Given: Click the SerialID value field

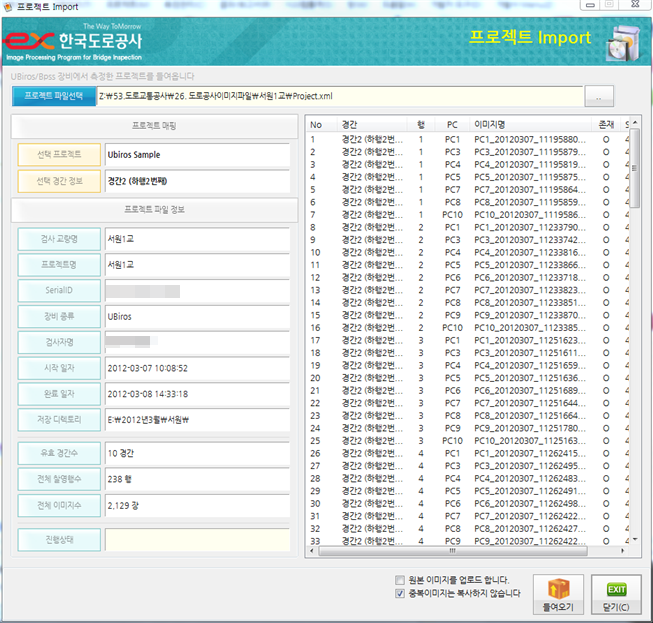Looking at the screenshot, I should (197, 291).
